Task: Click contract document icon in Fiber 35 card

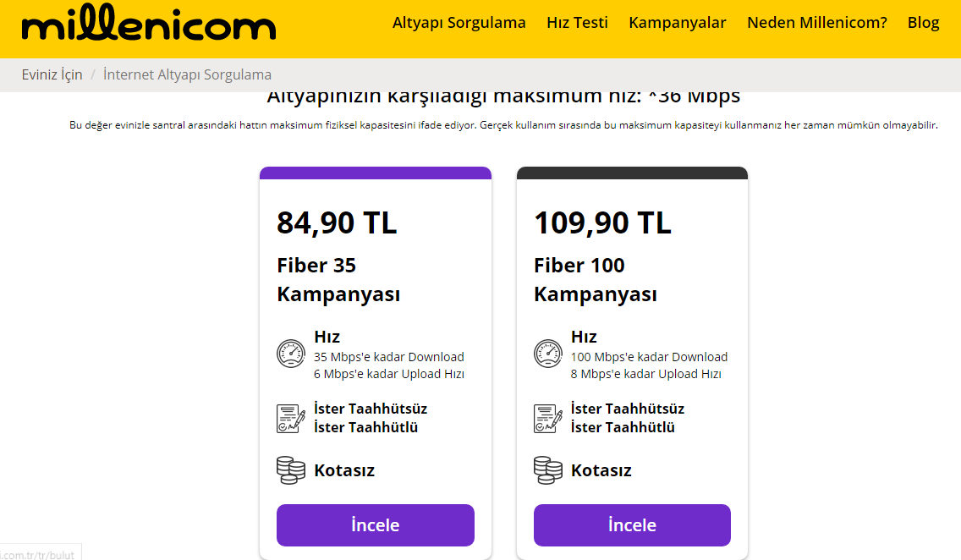Action: pyautogui.click(x=291, y=418)
